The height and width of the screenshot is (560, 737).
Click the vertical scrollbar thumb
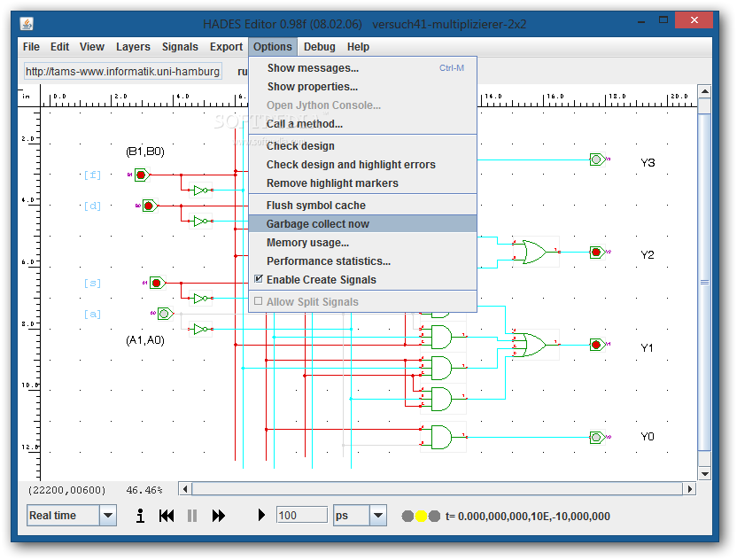click(x=704, y=282)
